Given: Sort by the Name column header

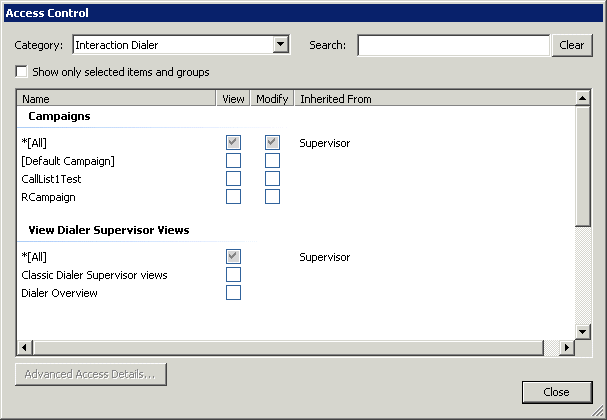Looking at the screenshot, I should (x=116, y=99).
